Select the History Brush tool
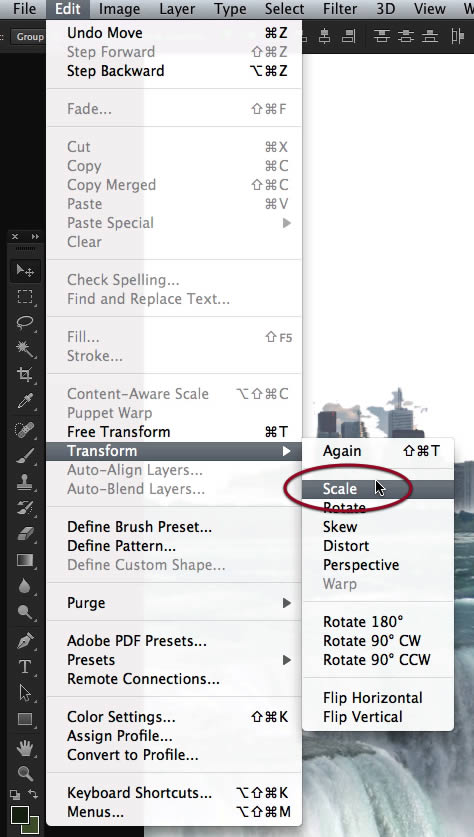The height and width of the screenshot is (837, 474). point(25,508)
